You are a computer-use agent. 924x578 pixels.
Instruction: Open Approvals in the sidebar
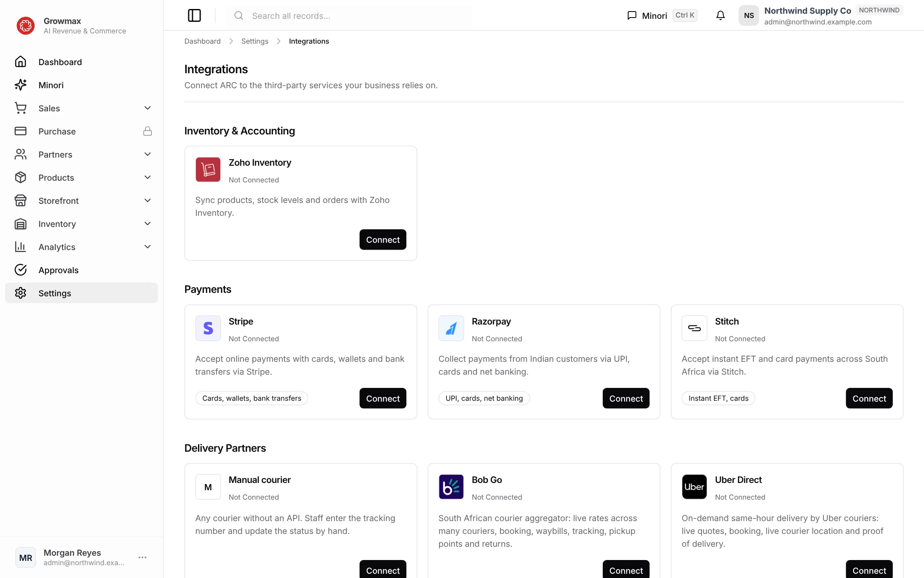(x=81, y=270)
